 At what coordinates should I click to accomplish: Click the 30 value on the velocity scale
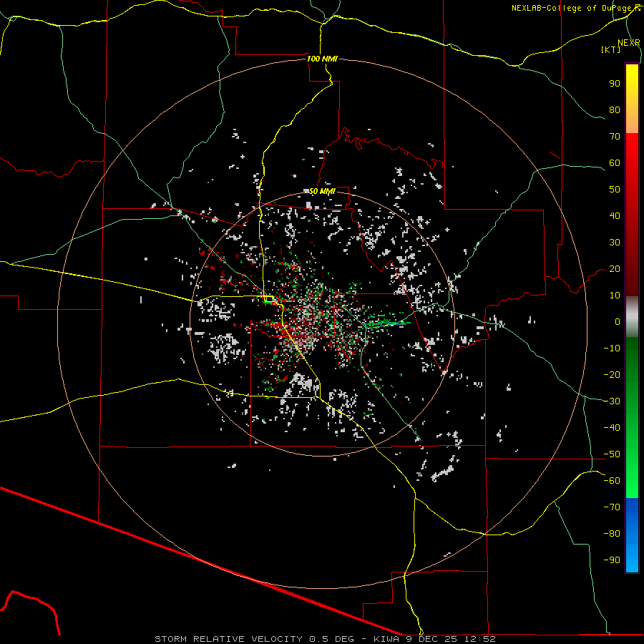[x=615, y=243]
